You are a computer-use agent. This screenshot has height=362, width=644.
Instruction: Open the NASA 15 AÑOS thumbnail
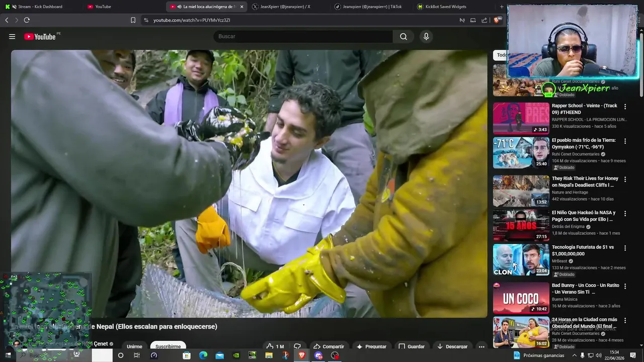tap(521, 225)
